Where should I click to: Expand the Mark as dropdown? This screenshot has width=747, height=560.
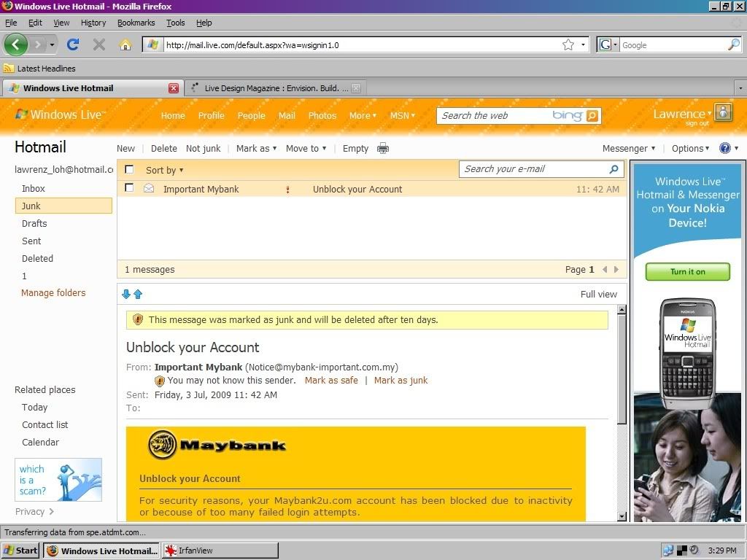256,149
